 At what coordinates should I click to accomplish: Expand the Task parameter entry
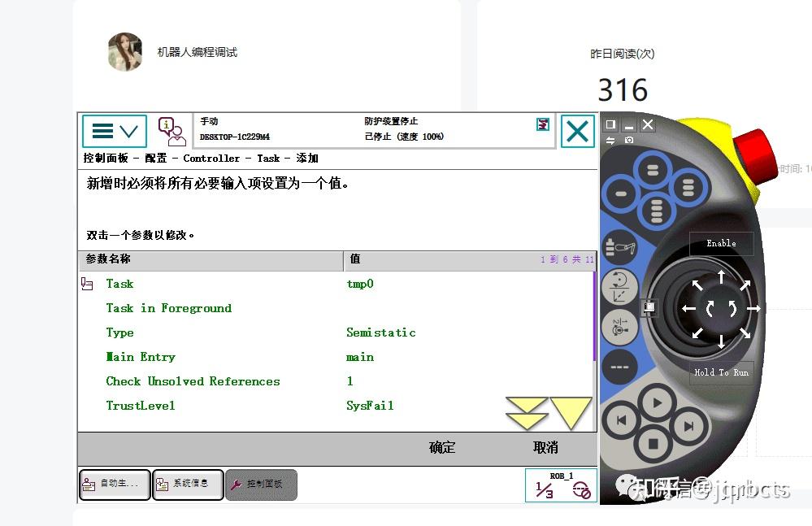tap(89, 283)
